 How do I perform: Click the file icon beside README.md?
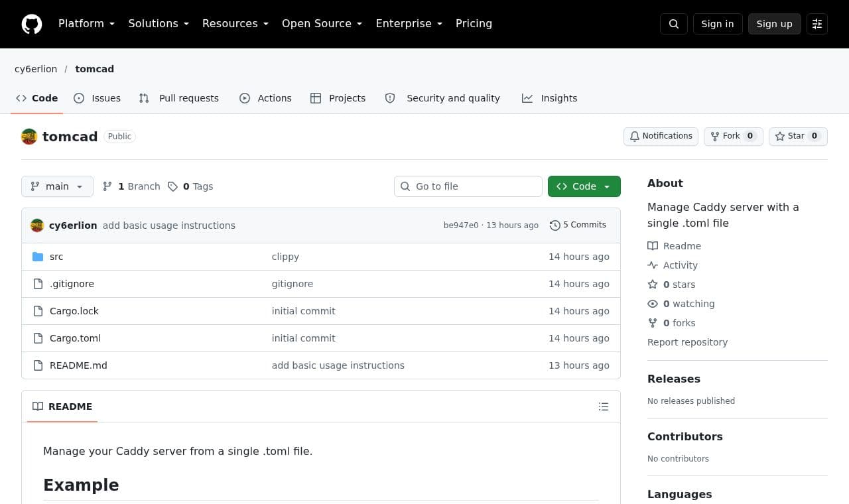pos(38,365)
